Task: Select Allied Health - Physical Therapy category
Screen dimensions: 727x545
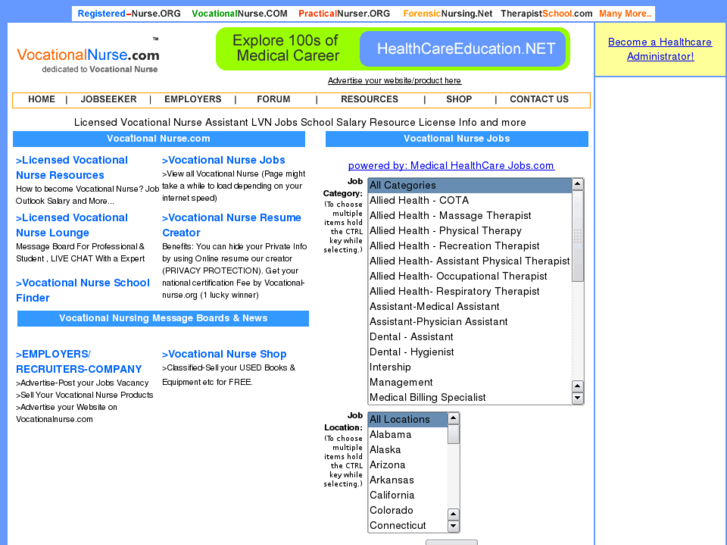Action: point(470,231)
